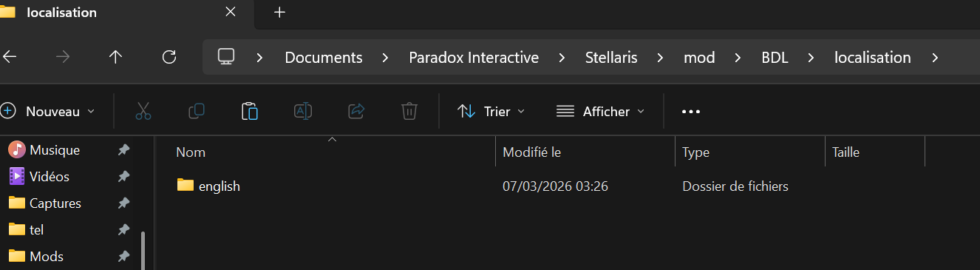Open the three-dots more options menu
This screenshot has width=980, height=270.
690,112
